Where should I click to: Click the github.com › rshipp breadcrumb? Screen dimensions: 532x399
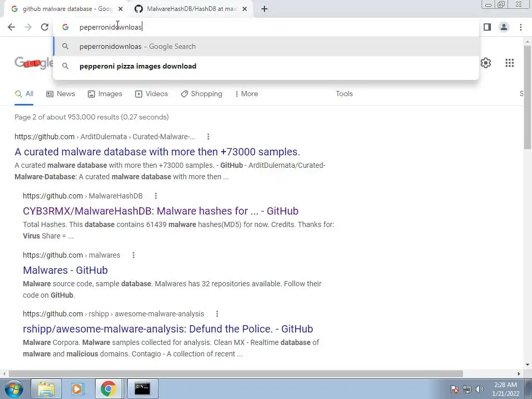113,314
